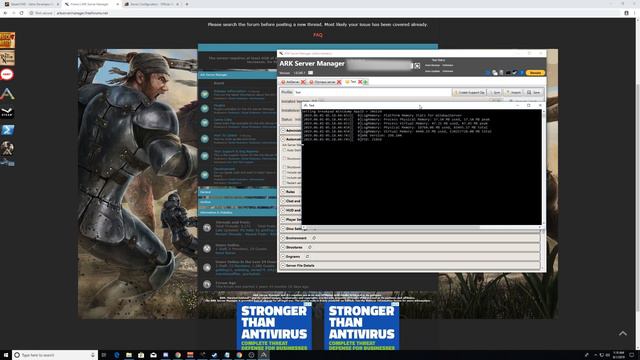Open the Information & Statistics forum header
Screen dimensions: 640x360
click(x=216, y=213)
